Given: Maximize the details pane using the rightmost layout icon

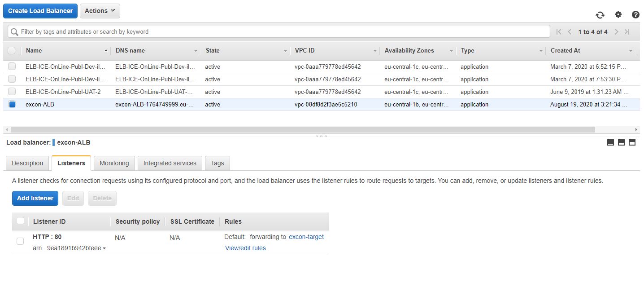Looking at the screenshot, I should (632, 142).
